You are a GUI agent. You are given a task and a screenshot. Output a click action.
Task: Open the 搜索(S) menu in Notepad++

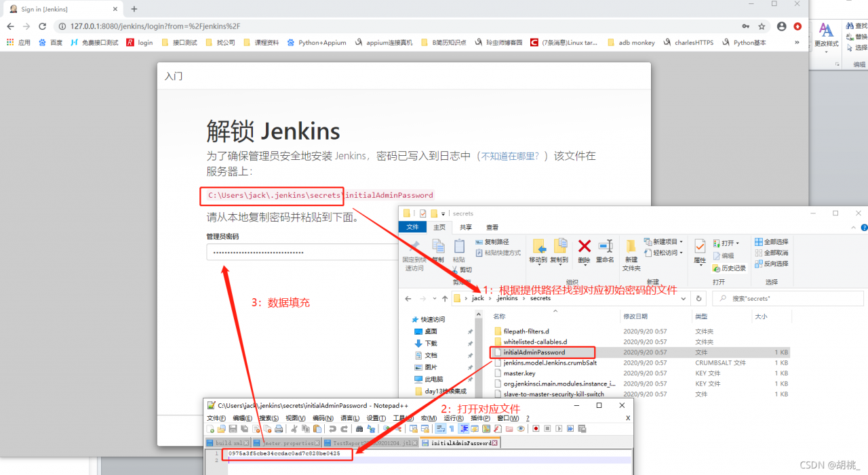[x=269, y=418]
